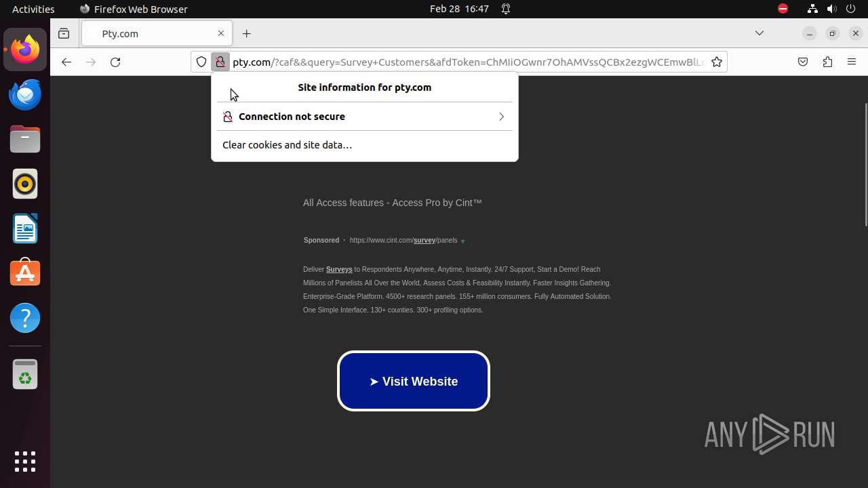
Task: Launch LibreOffice Writer from the dock
Action: [25, 228]
